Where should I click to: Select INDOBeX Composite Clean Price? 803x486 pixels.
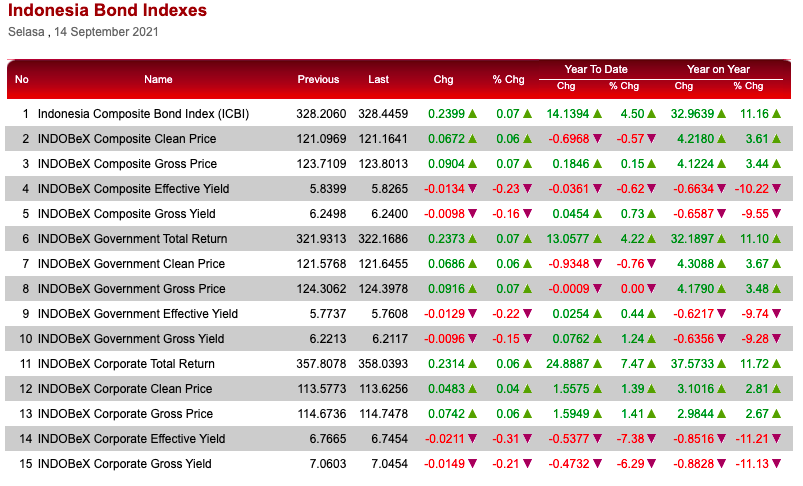(x=127, y=139)
